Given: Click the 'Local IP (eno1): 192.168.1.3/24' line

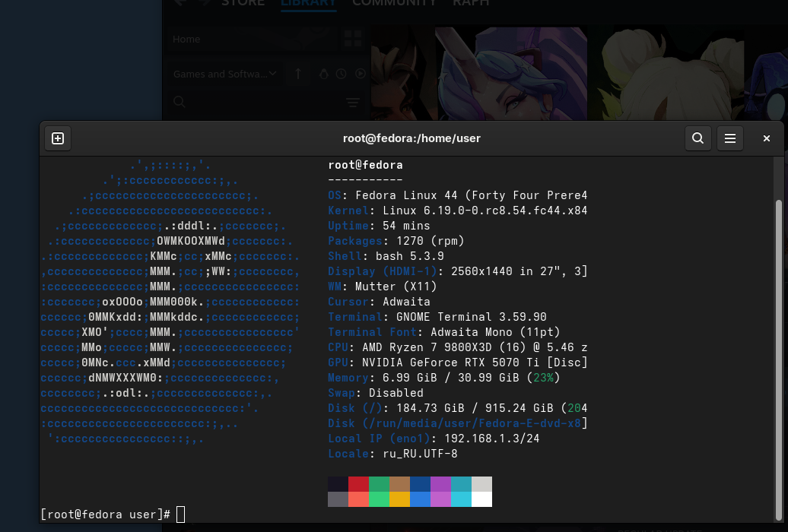Looking at the screenshot, I should click(434, 439).
